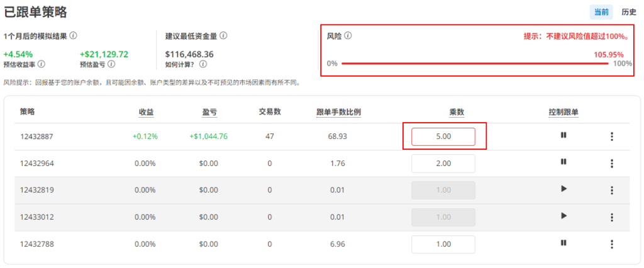Click info icon beside 预估盈亏
The width and height of the screenshot is (644, 268).
point(112,64)
